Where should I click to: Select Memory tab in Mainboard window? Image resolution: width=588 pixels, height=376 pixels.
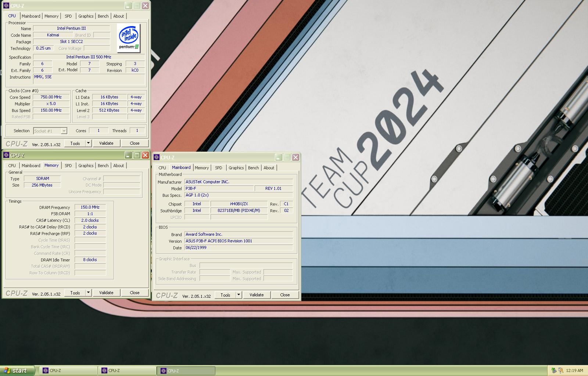click(x=202, y=168)
